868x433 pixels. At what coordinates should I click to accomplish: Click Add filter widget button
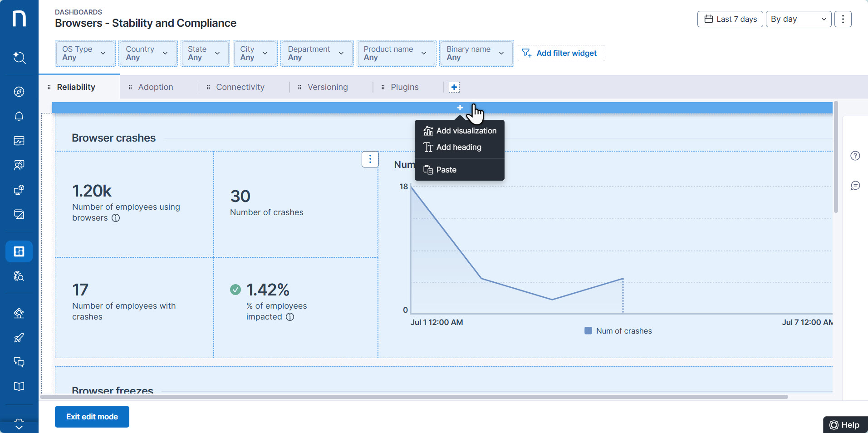coord(560,53)
